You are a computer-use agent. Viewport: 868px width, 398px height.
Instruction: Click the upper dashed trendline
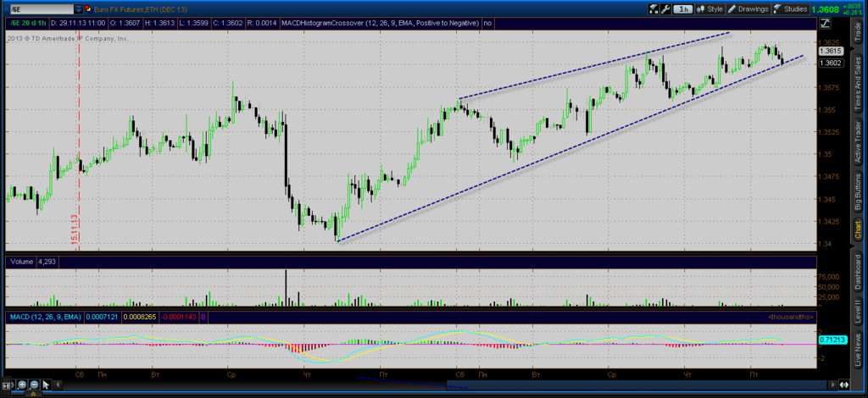tap(595, 66)
